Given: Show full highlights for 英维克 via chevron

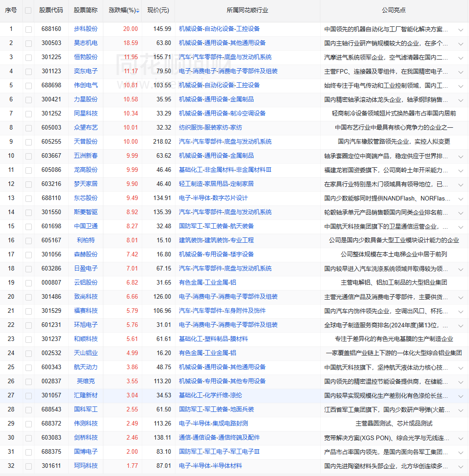Looking at the screenshot, I should [x=461, y=381].
